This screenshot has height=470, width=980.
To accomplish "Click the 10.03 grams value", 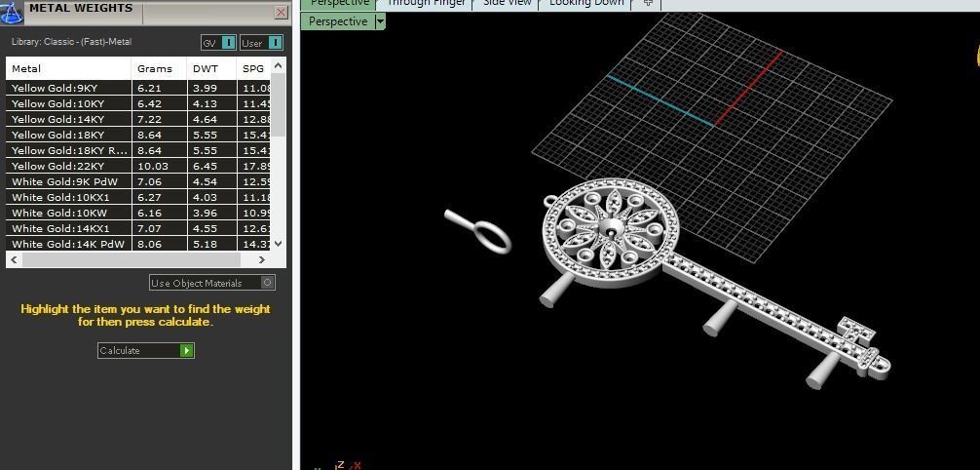I will (152, 167).
